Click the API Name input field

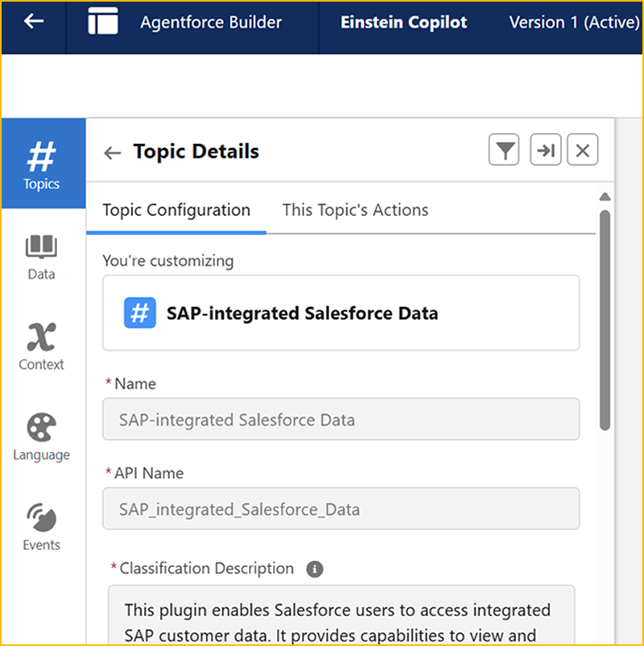click(x=341, y=509)
